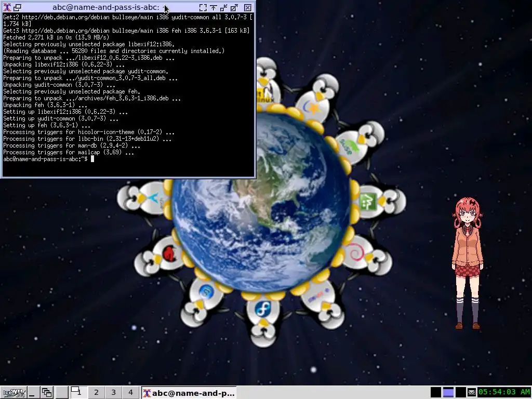This screenshot has width=532, height=399.
Task: Switch to workspace 2
Action: (96, 393)
